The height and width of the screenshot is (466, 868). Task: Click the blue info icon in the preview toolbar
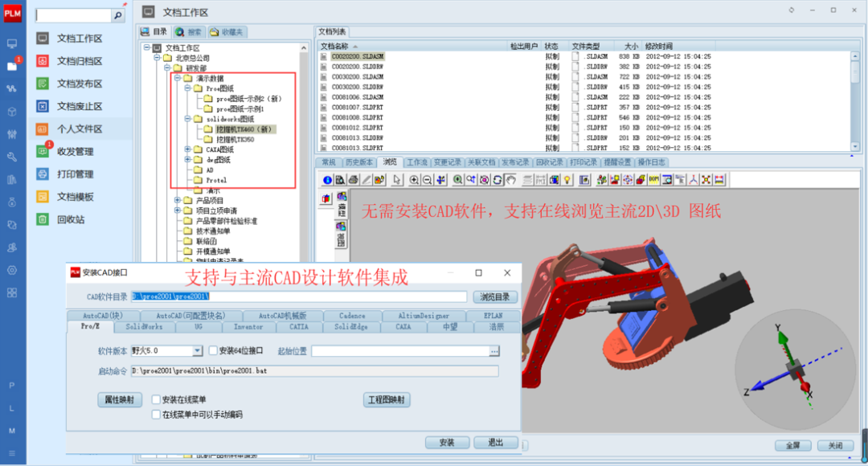(x=327, y=178)
